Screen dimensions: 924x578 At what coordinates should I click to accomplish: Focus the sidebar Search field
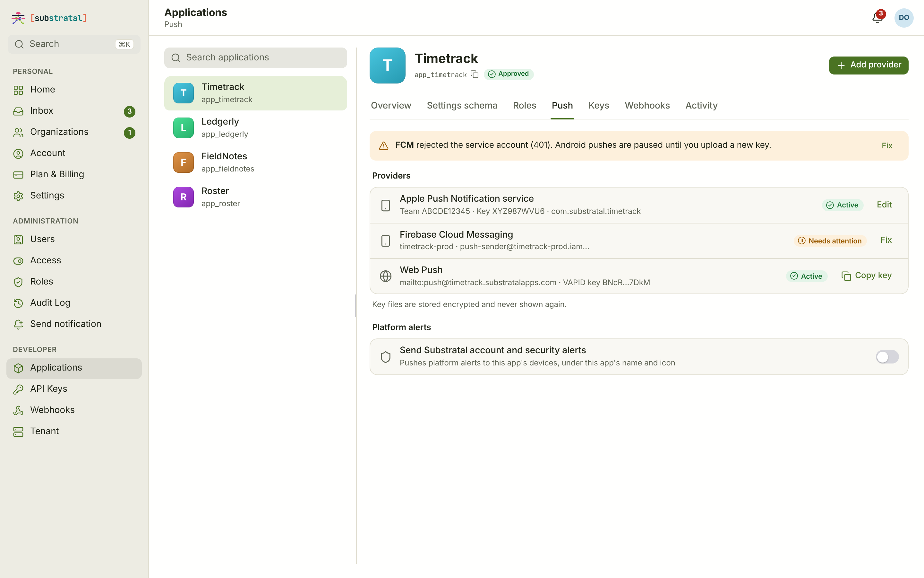(x=74, y=44)
